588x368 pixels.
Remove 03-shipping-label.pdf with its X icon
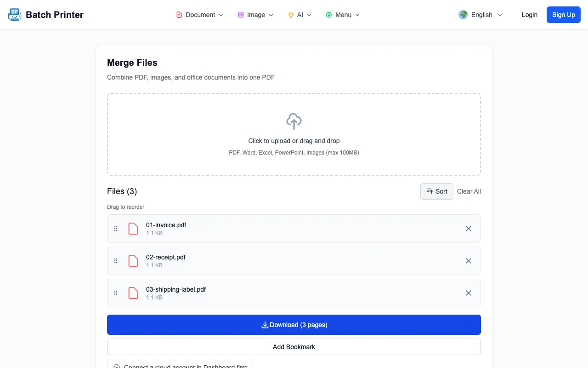(469, 293)
